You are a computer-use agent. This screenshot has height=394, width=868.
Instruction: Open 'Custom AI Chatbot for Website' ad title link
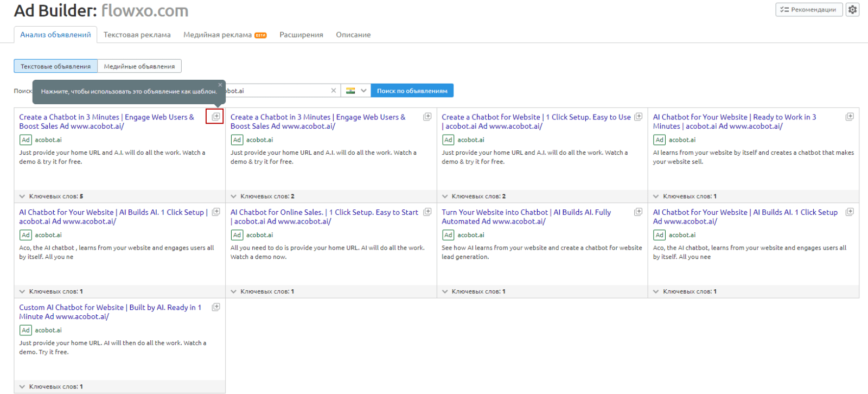click(x=110, y=312)
